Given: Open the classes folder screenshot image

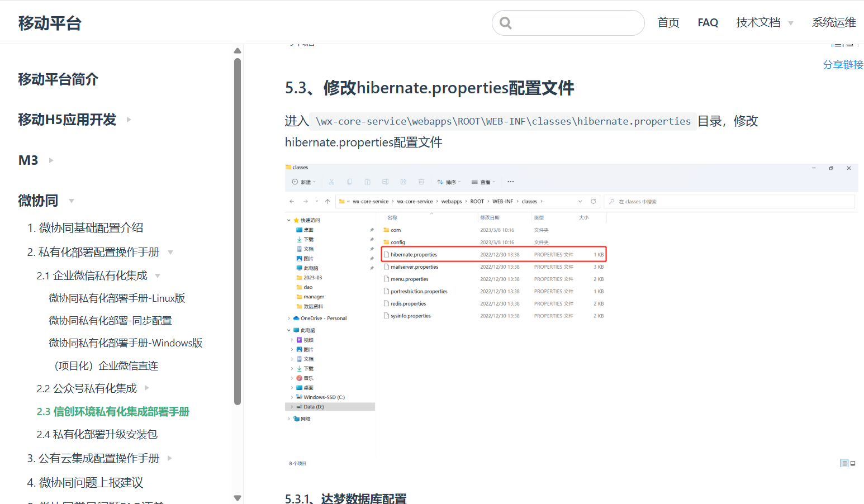Looking at the screenshot, I should pyautogui.click(x=571, y=316).
